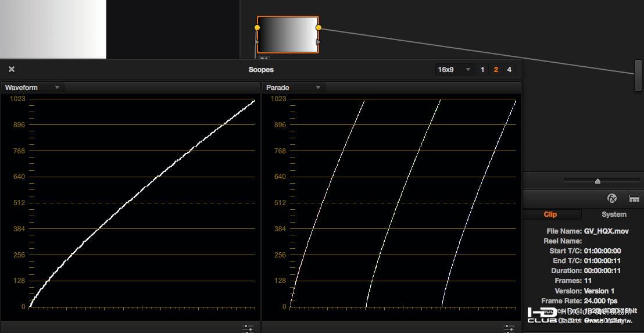Open the Waveform scope type dropdown
Viewport: 644px width, 333px height.
click(33, 88)
